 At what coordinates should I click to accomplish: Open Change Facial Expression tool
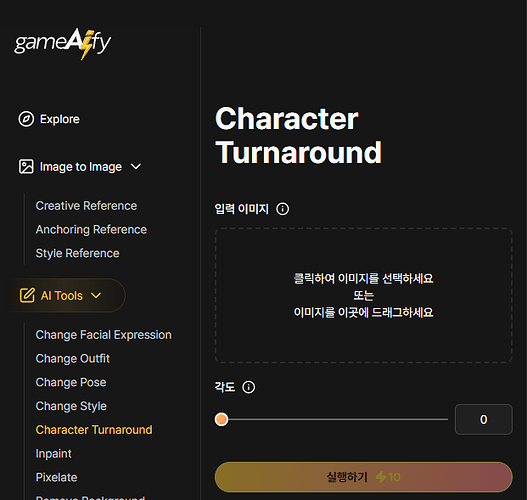104,335
